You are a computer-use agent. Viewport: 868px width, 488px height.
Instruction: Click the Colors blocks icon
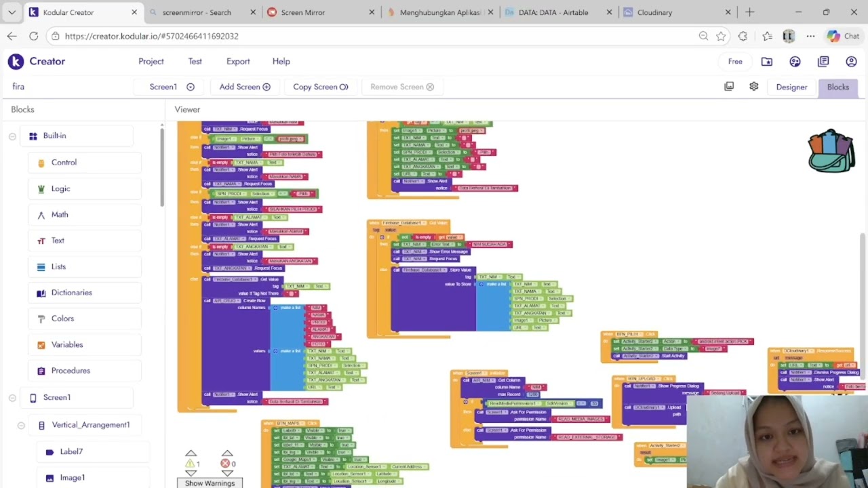[x=41, y=319]
